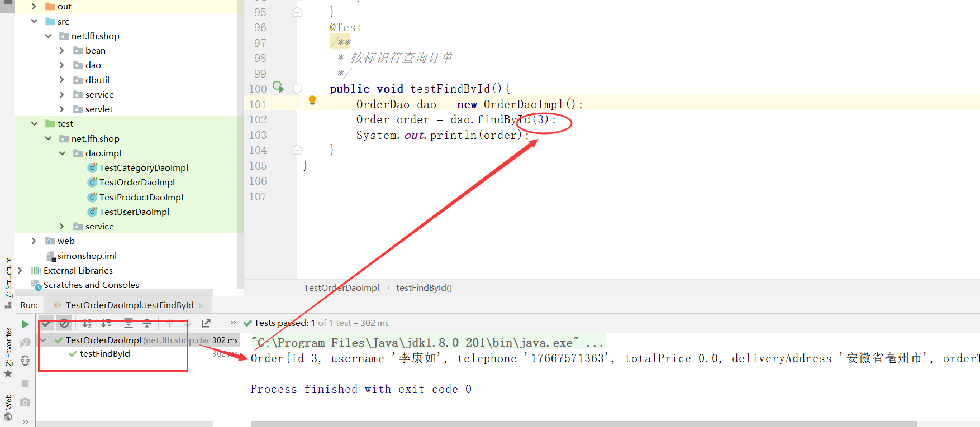Click yellow lightbulb intention on line 101
This screenshot has width=980, height=427.
pos(312,101)
